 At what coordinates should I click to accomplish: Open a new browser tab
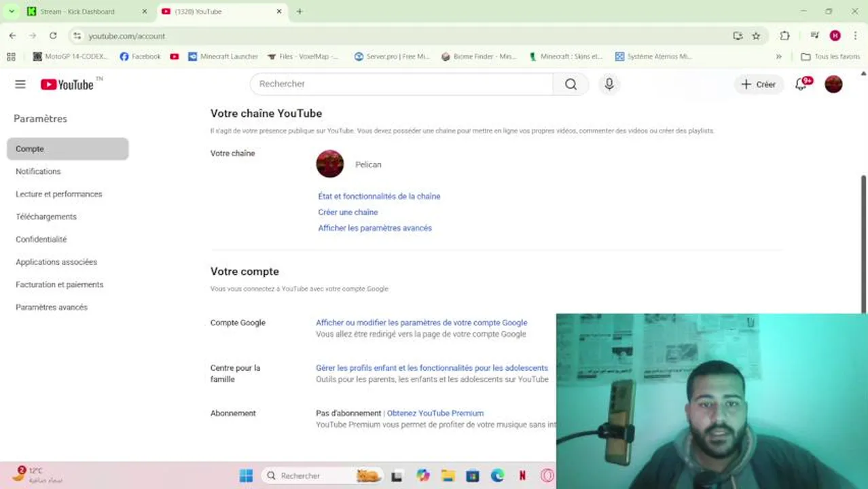point(300,12)
